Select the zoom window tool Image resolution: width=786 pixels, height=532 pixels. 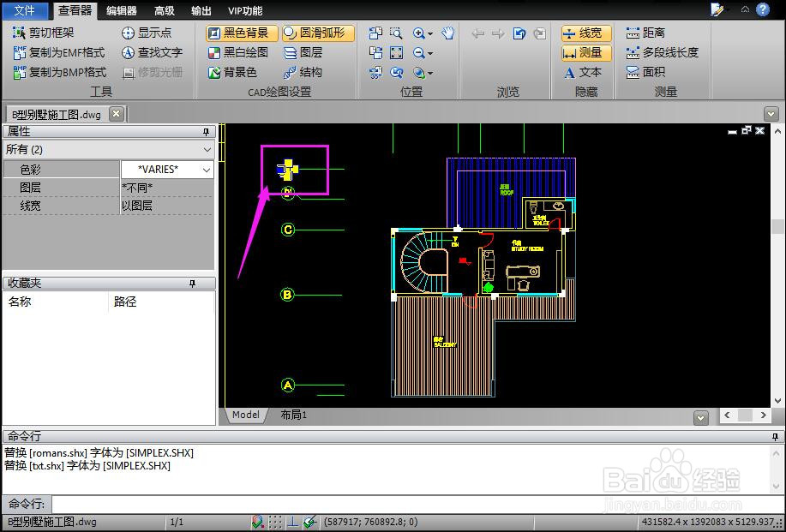(x=396, y=33)
